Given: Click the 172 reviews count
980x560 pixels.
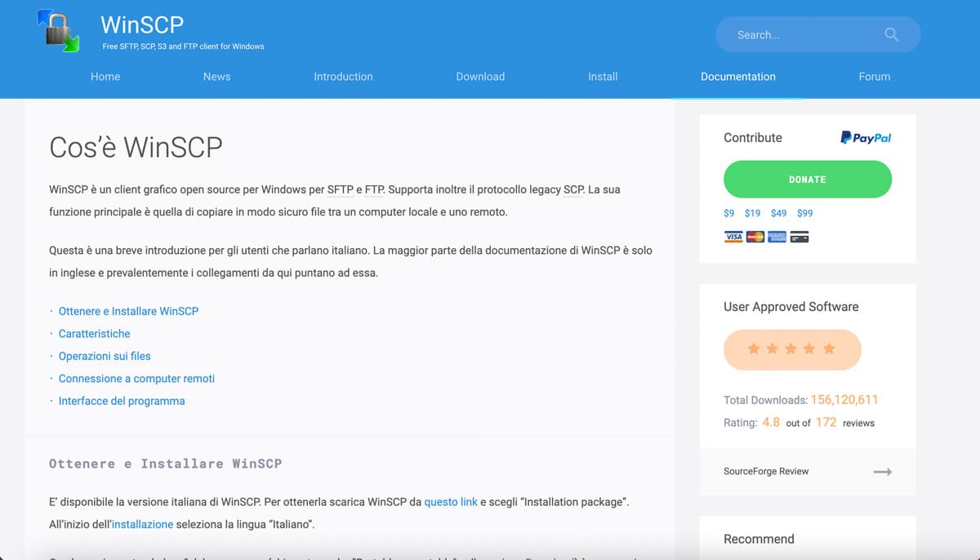Looking at the screenshot, I should click(x=826, y=422).
